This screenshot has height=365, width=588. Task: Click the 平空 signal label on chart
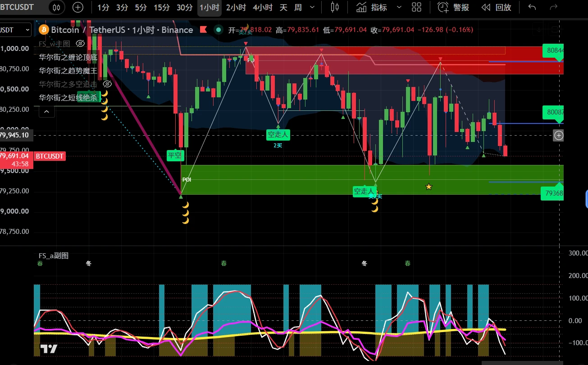pos(174,156)
